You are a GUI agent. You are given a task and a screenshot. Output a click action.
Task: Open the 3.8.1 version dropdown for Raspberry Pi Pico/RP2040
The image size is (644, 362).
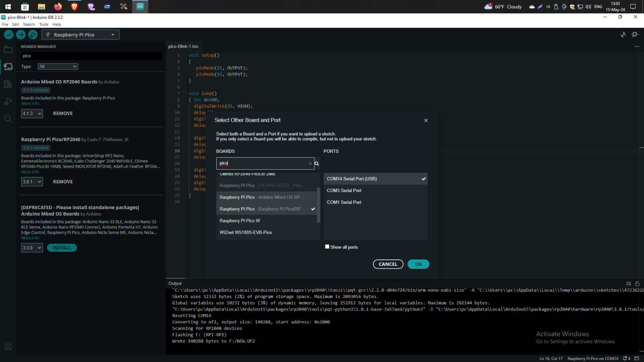pyautogui.click(x=32, y=182)
